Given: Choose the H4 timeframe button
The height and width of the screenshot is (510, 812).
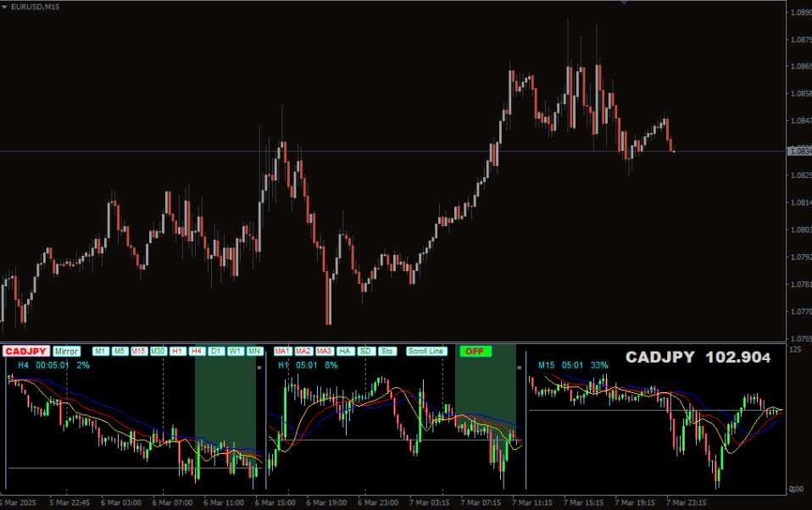Looking at the screenshot, I should pyautogui.click(x=197, y=351).
